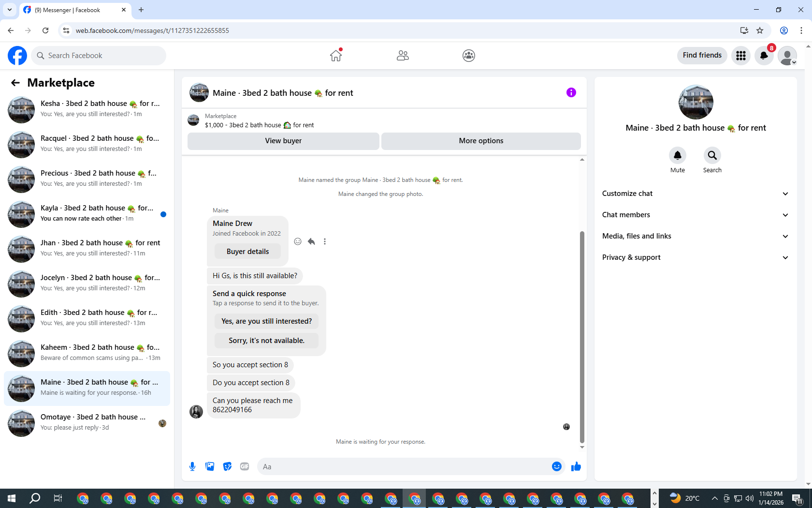Expand the Chat members section
The image size is (812, 508).
click(x=696, y=215)
